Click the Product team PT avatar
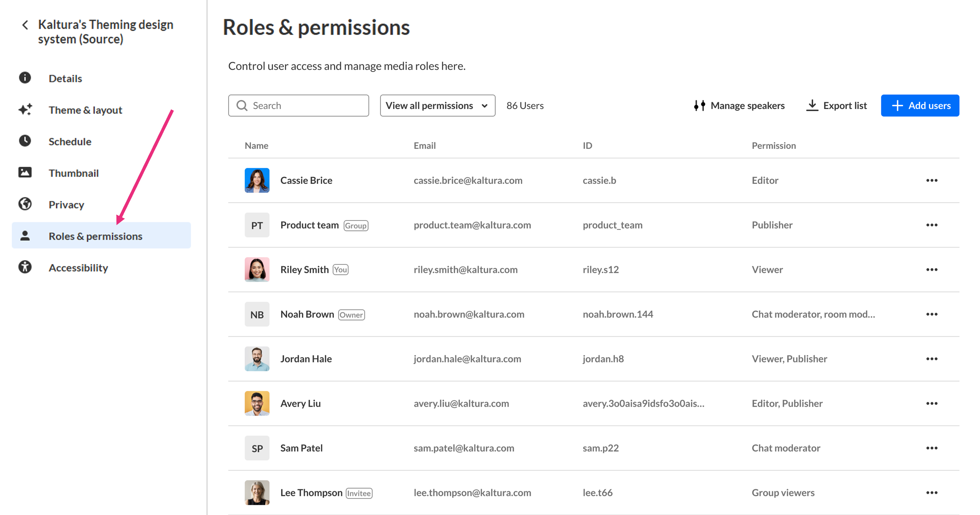This screenshot has height=515, width=980. pos(257,225)
